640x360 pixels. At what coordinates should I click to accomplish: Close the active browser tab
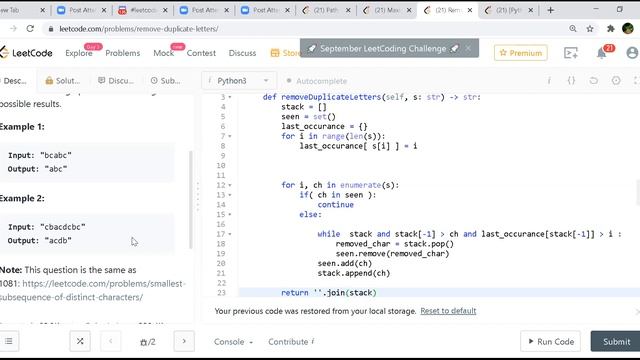470,10
